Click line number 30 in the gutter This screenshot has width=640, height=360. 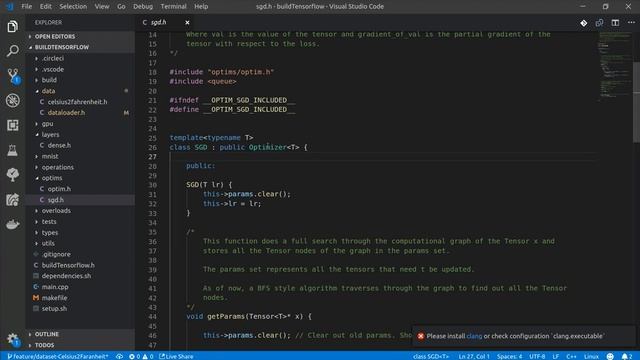(152, 185)
